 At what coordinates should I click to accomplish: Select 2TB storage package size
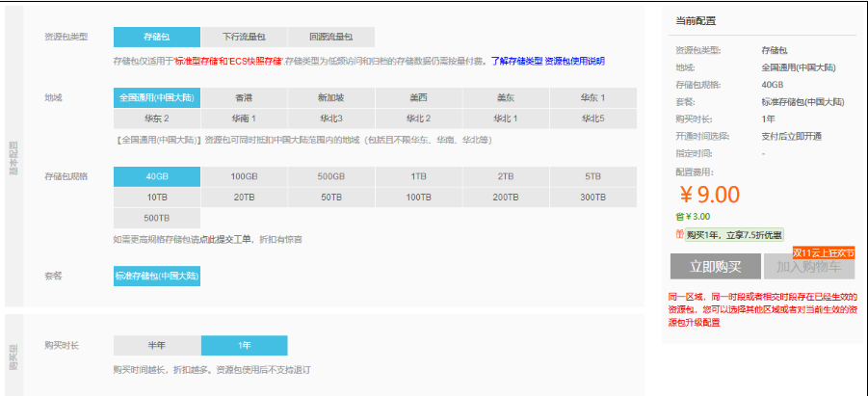click(506, 176)
